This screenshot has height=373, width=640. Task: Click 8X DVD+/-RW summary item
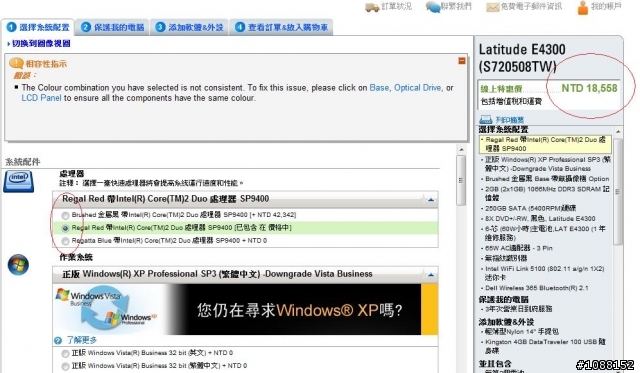[540, 219]
